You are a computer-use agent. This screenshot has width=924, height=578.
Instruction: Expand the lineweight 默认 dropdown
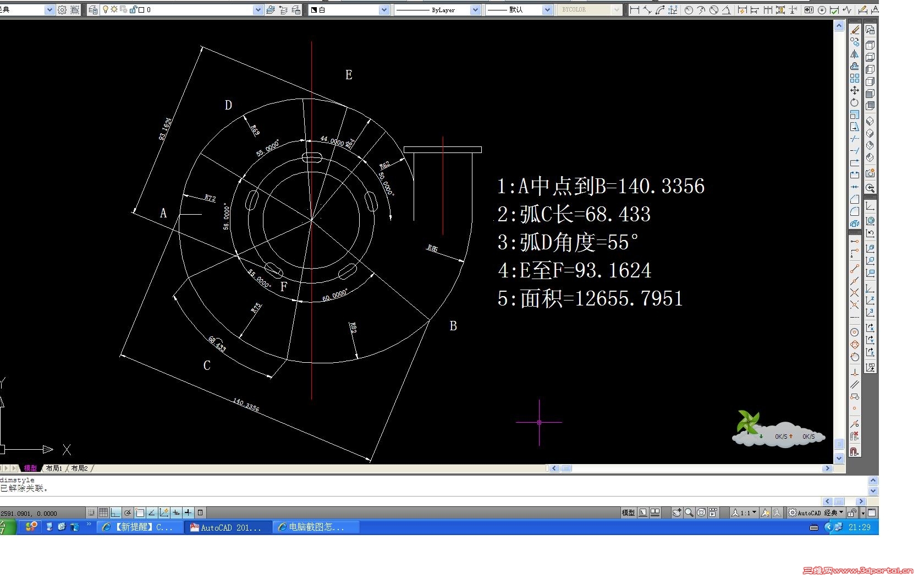547,10
